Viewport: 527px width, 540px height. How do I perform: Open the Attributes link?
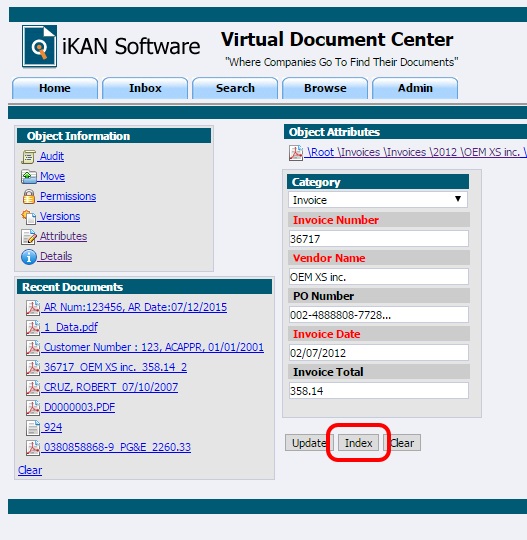[x=63, y=236]
